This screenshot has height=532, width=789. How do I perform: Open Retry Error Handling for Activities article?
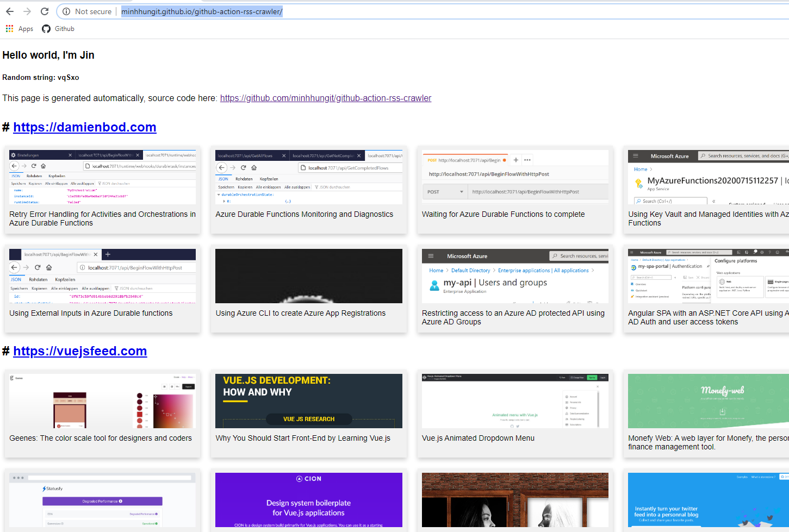tap(102, 218)
